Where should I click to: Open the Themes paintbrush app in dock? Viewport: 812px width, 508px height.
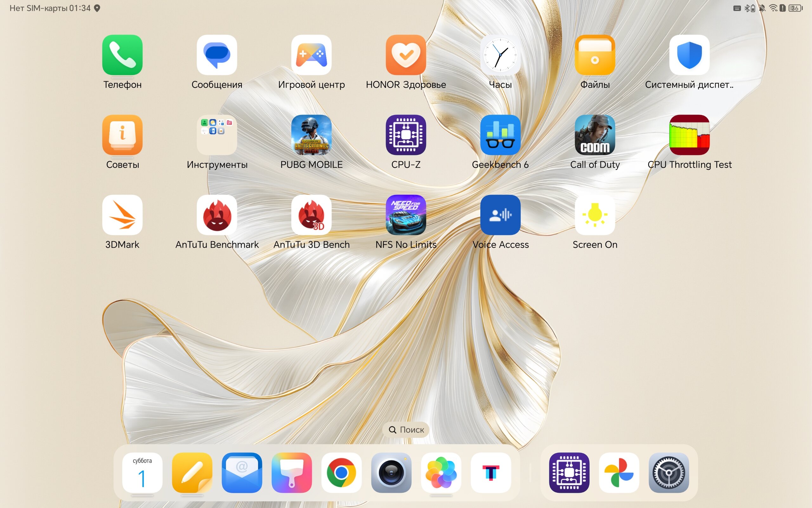[291, 473]
